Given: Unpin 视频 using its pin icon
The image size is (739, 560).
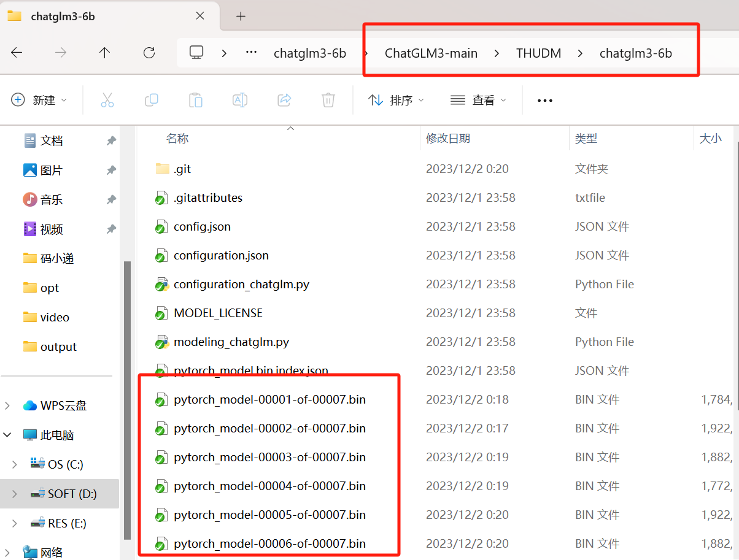Looking at the screenshot, I should [x=111, y=229].
